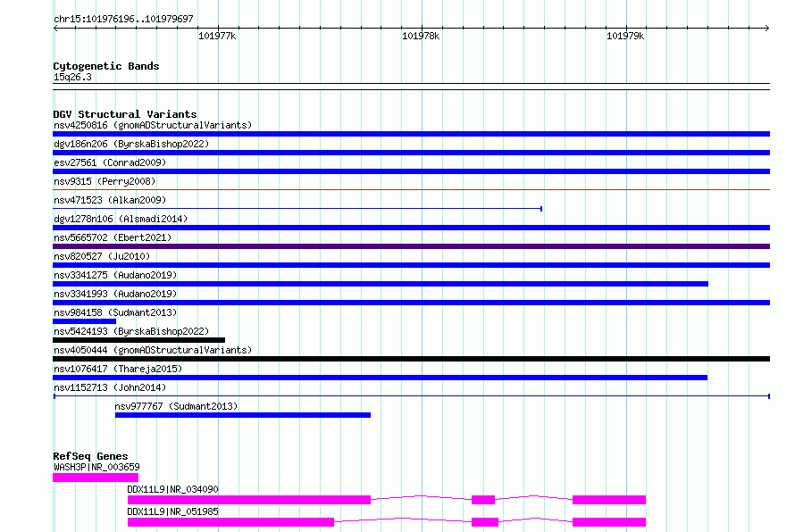Open the dgv186n206 ByrskaBishop2022 variant label
The image size is (795, 532).
[131, 144]
